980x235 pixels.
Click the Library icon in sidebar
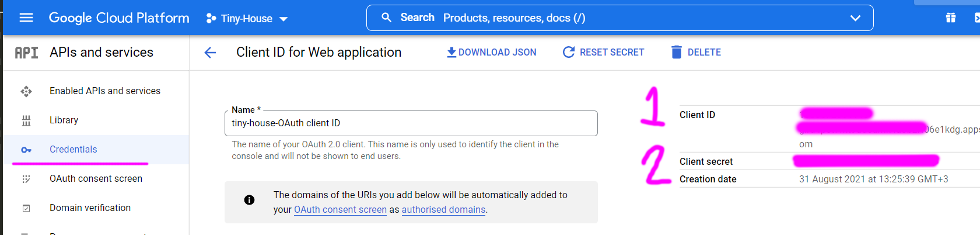coord(26,120)
